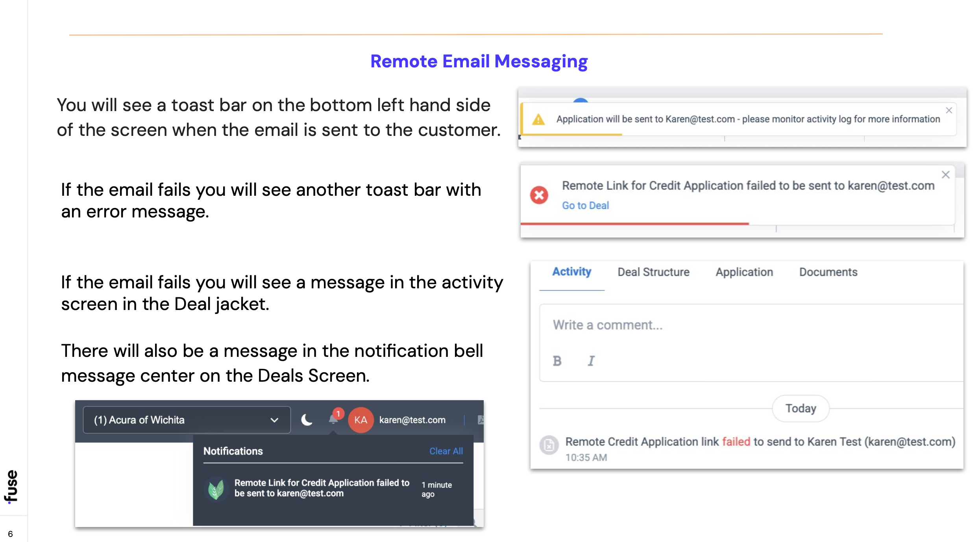Click the notification bell icon
Image resolution: width=980 pixels, height=542 pixels.
[333, 419]
